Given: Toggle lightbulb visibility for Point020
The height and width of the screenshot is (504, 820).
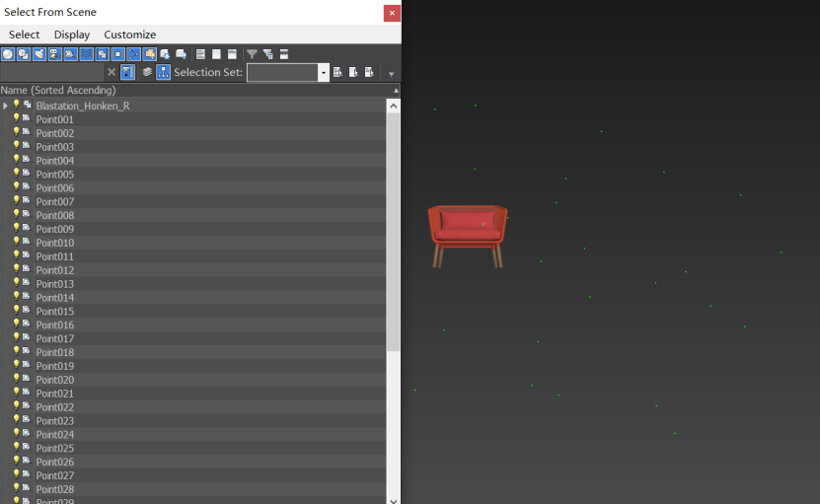Looking at the screenshot, I should 16,379.
